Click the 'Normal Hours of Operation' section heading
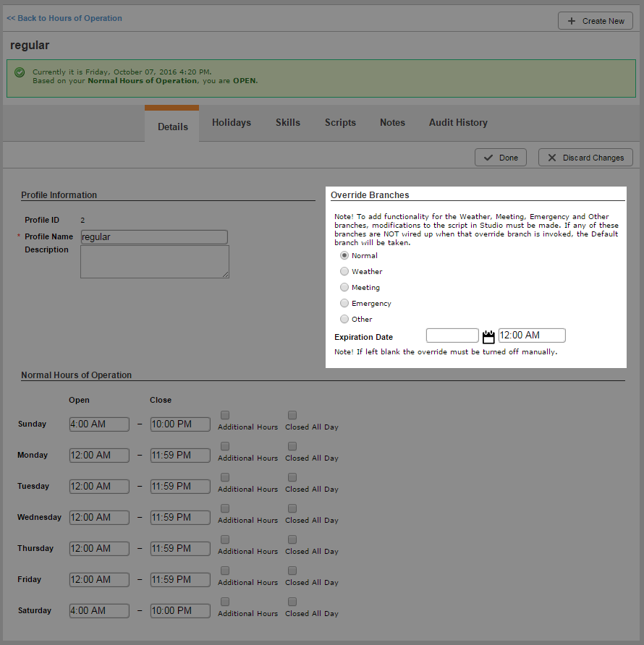The image size is (644, 645). [x=76, y=375]
